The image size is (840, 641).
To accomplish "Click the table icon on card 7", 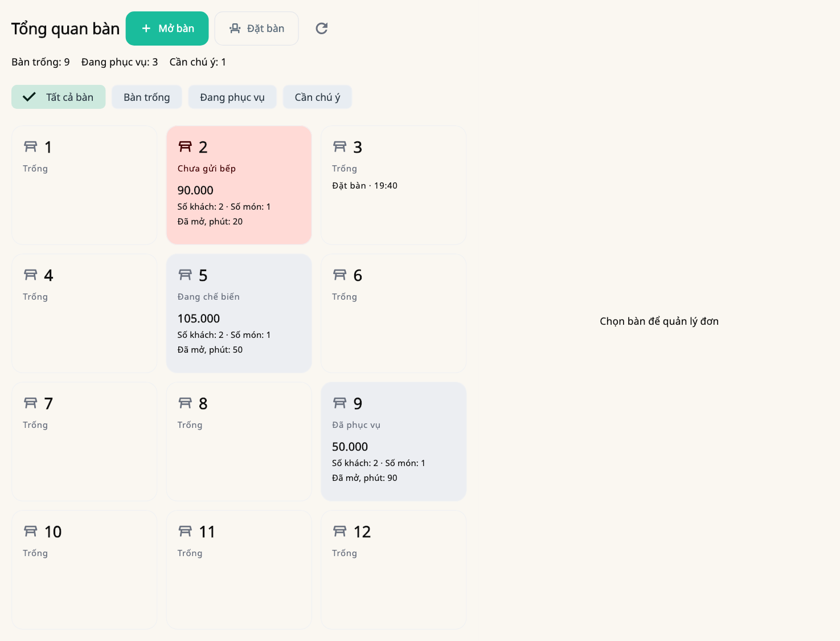I will tap(31, 403).
